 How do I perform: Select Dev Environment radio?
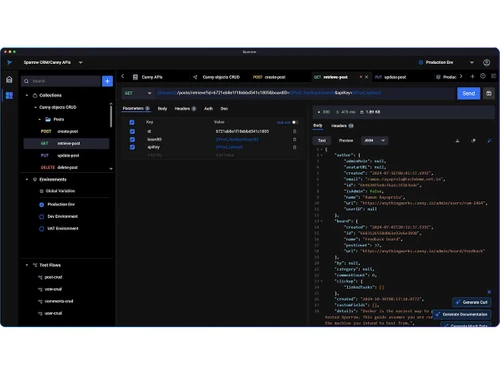42,217
